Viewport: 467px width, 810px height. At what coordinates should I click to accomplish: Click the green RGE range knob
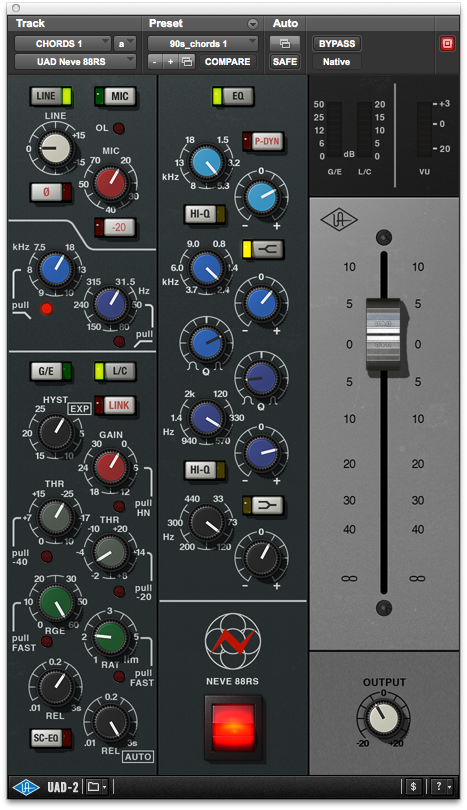tap(55, 602)
